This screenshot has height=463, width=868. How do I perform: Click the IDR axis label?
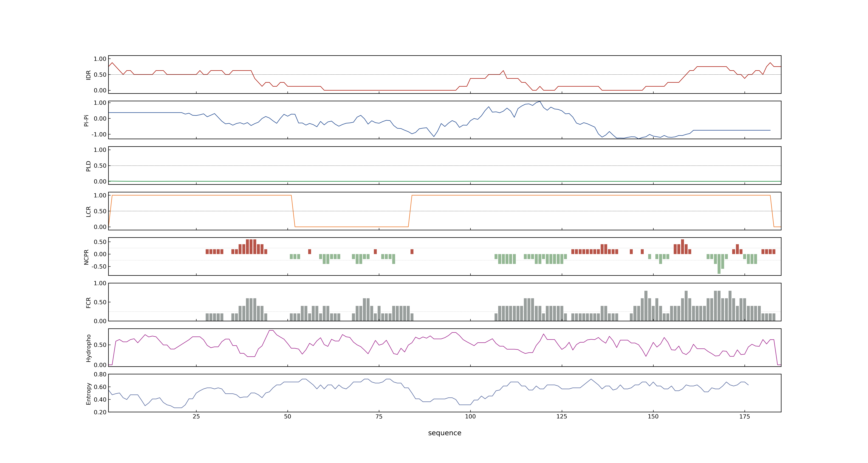point(88,75)
